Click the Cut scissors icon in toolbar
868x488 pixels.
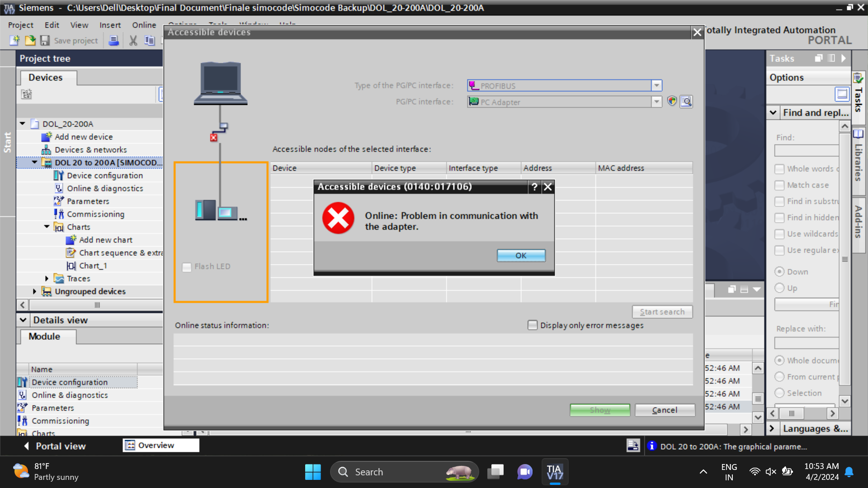tap(133, 41)
